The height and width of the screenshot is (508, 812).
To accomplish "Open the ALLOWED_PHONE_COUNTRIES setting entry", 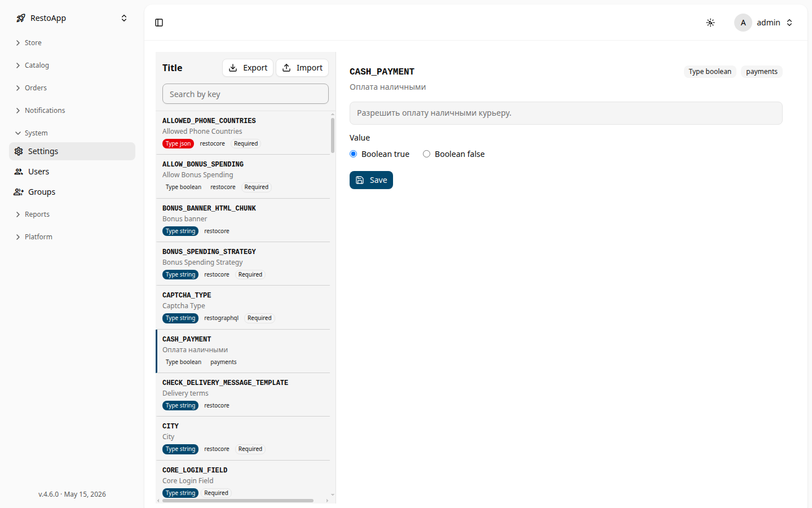I will pyautogui.click(x=243, y=133).
